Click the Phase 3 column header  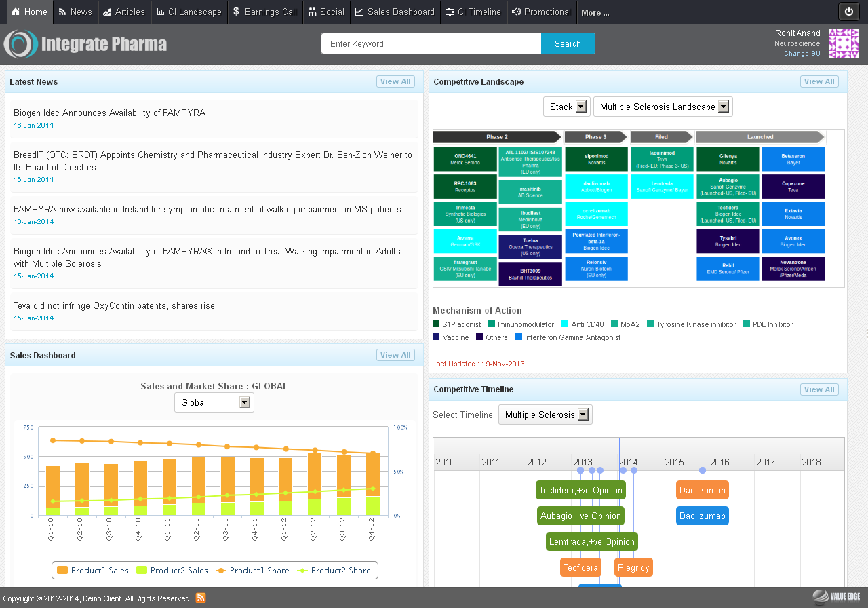[596, 137]
